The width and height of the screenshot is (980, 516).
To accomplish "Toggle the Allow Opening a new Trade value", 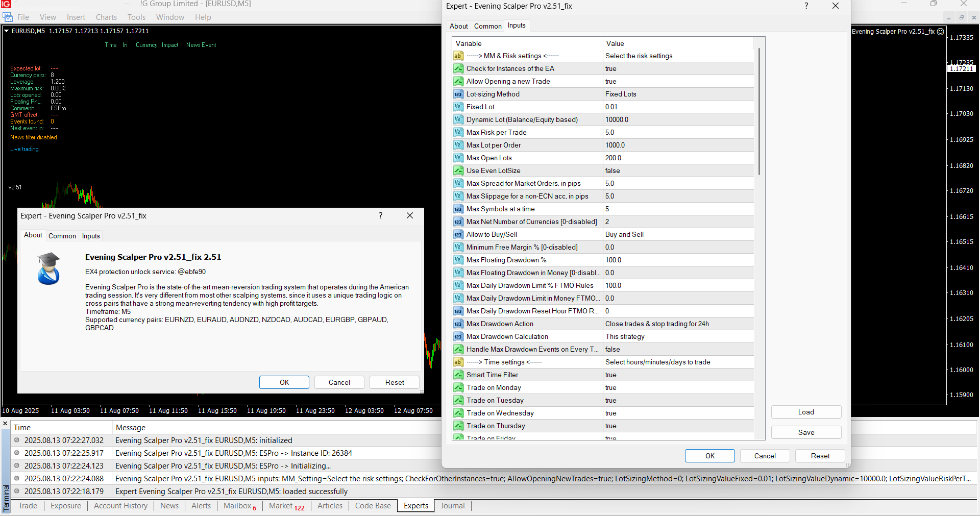I will coord(678,82).
